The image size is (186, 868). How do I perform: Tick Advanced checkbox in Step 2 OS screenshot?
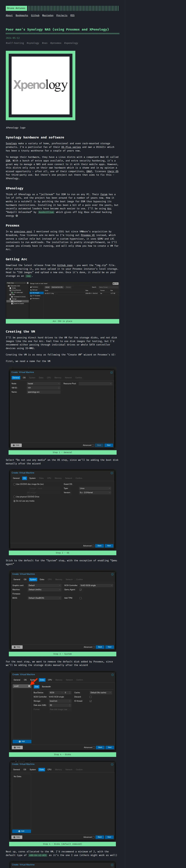tap(93, 546)
